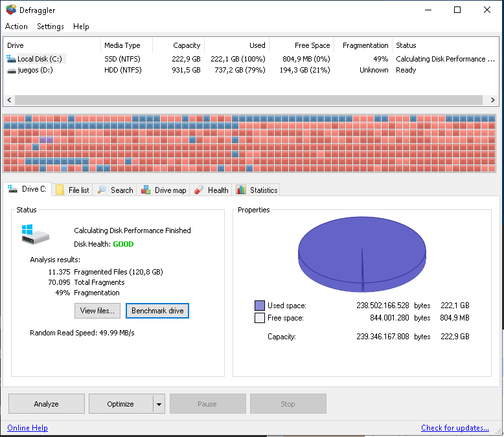Viewport: 504px width, 437px height.
Task: Sort by the Used column header
Action: [x=237, y=45]
